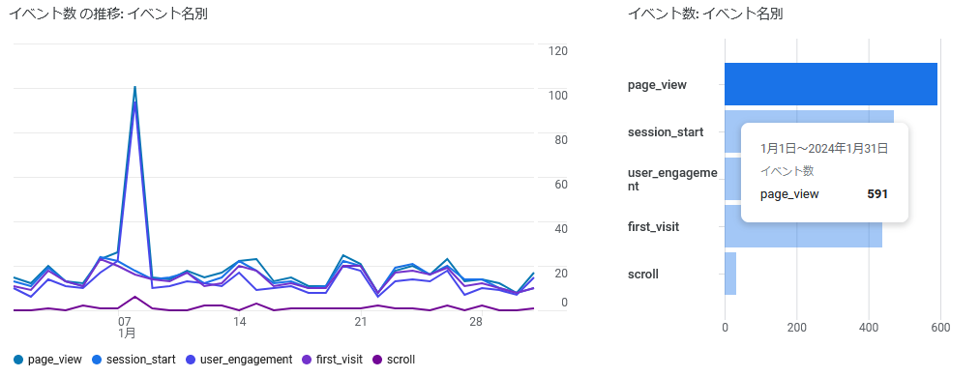
Task: Click the 14 date tick on x-axis
Action: [239, 322]
